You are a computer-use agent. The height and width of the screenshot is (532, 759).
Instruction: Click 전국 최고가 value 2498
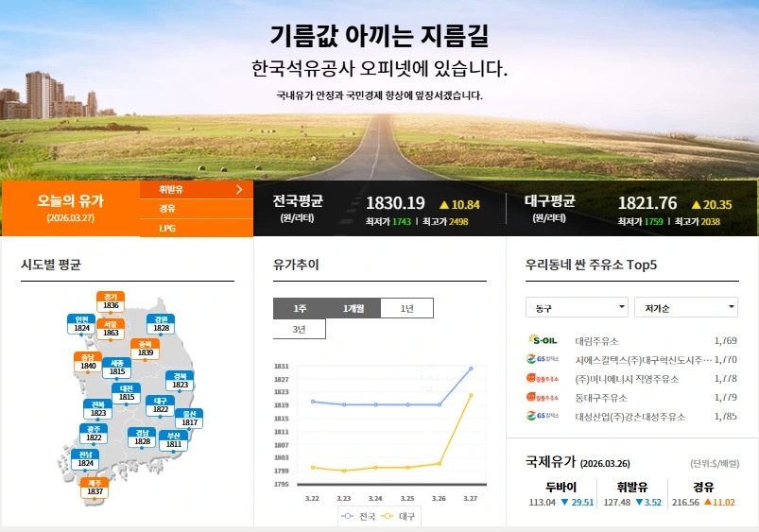[x=457, y=222]
